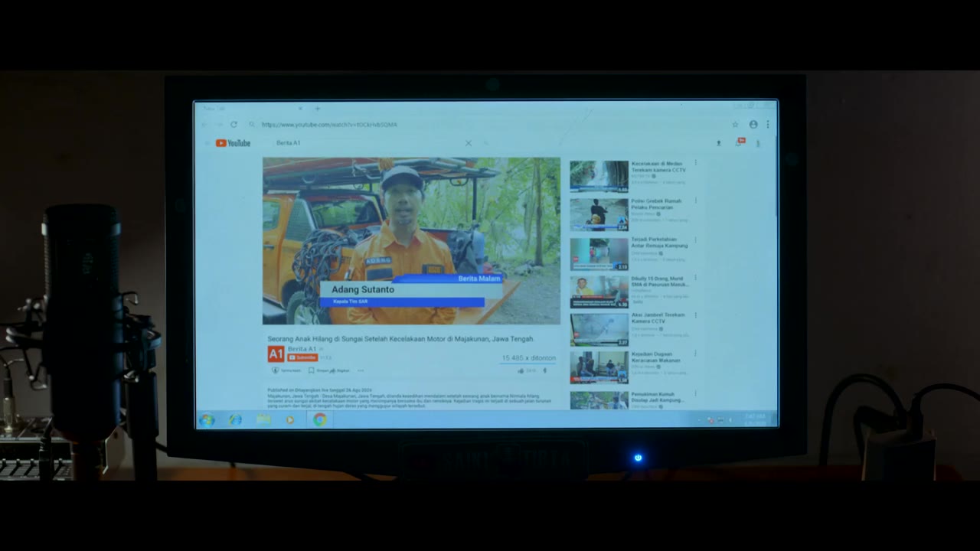Click the Berita A1 channel avatar
The width and height of the screenshot is (980, 551).
click(x=276, y=354)
